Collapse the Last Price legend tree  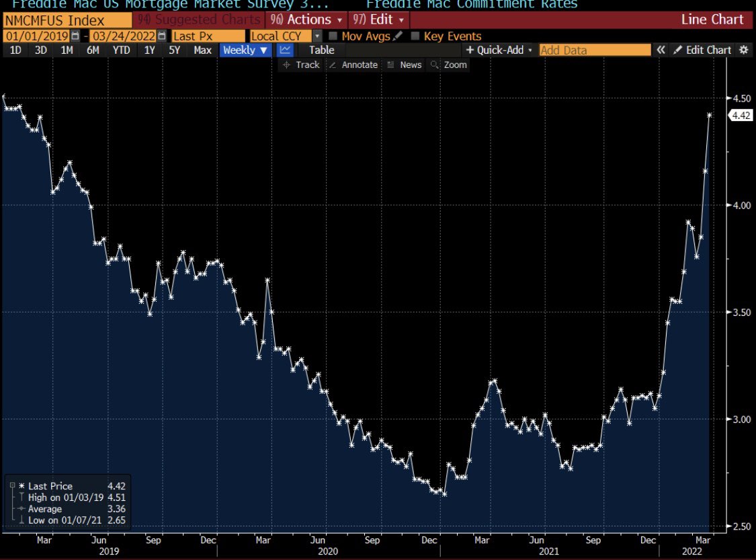[13, 486]
